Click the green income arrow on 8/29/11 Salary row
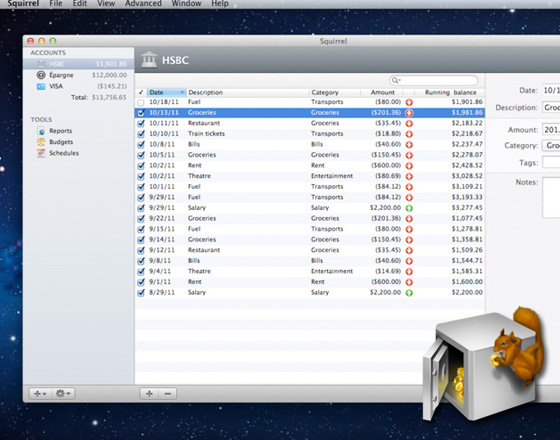 [x=409, y=293]
